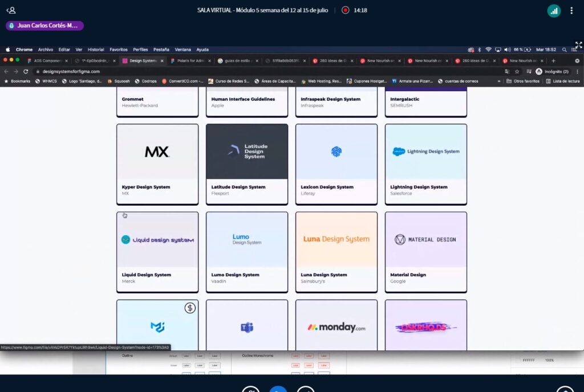Open the Editar menu
This screenshot has width=584, height=392.
click(64, 50)
